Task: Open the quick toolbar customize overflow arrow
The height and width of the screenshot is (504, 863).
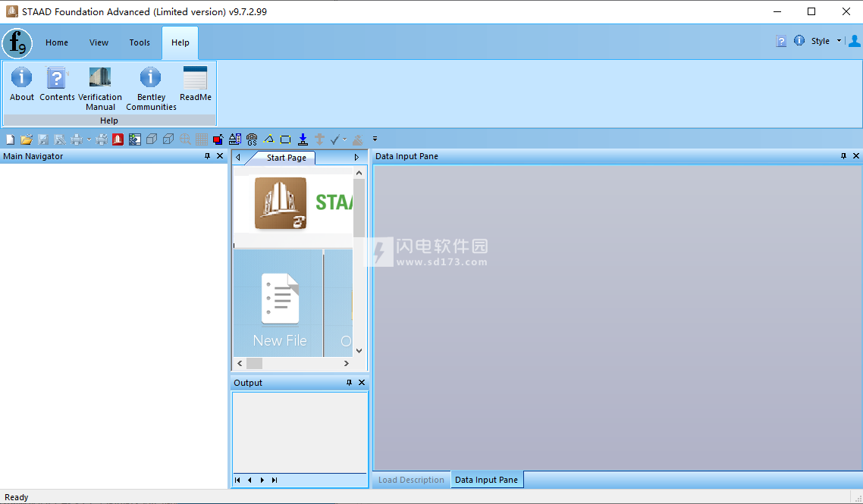Action: (375, 139)
